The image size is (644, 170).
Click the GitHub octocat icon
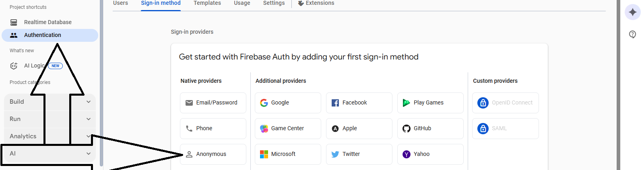point(407,129)
